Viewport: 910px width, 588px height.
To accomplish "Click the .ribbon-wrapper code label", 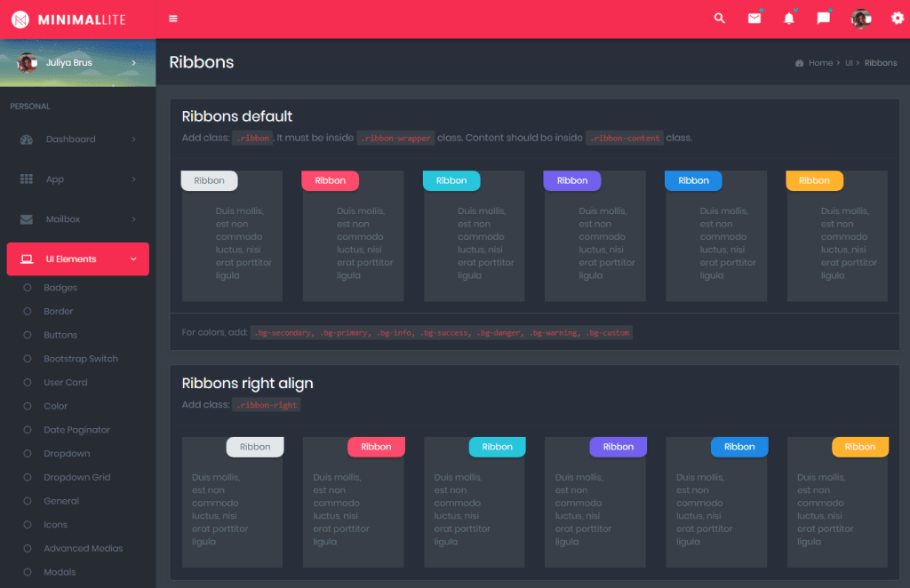I will tap(395, 138).
